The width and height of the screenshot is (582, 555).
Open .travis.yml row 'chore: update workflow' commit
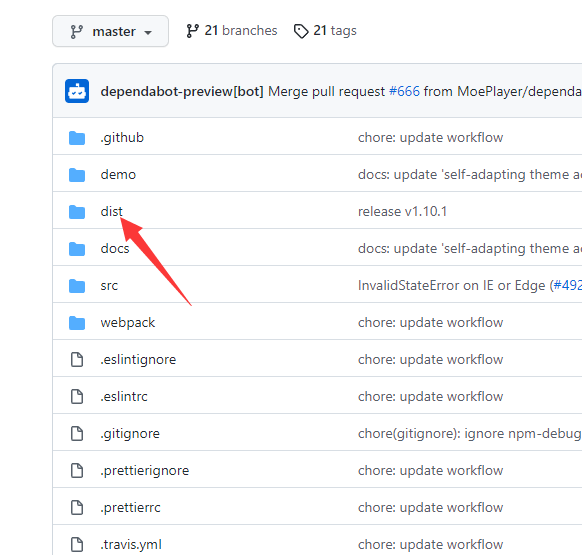click(x=431, y=545)
